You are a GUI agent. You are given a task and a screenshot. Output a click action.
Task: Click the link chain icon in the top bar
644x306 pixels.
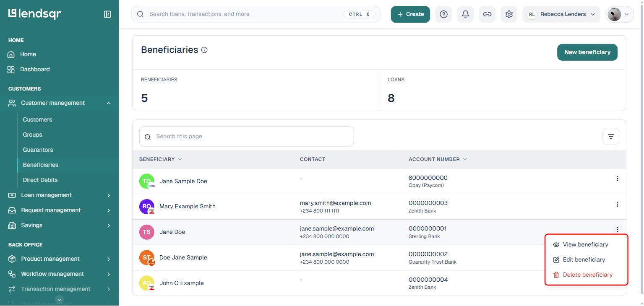pyautogui.click(x=487, y=14)
